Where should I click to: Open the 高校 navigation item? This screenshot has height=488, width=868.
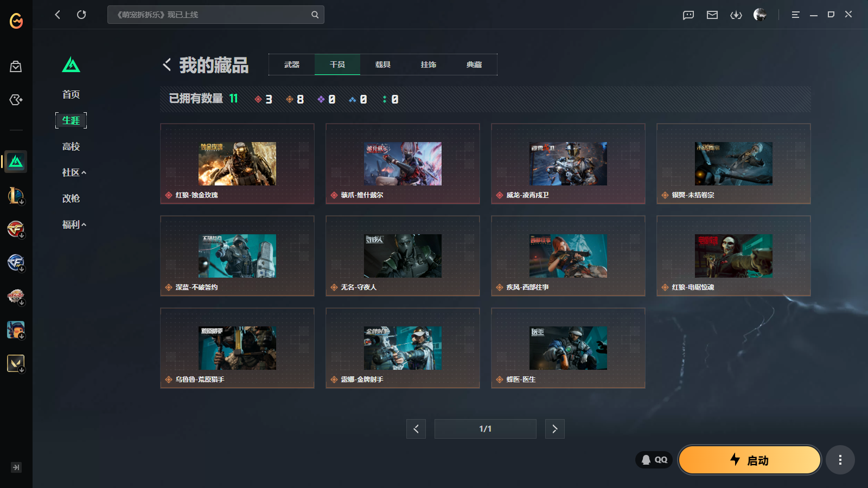pos(71,146)
